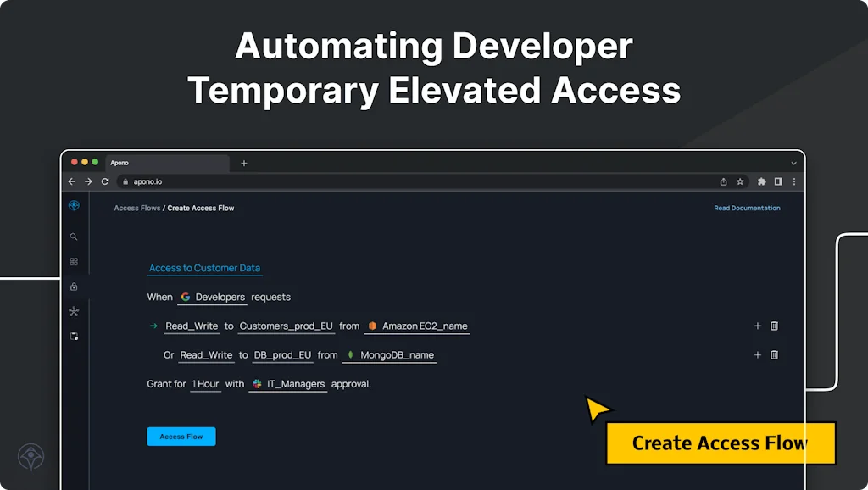Screen dimensions: 868x490
Task: Open the dashboard grid icon in sidebar
Action: 74,262
